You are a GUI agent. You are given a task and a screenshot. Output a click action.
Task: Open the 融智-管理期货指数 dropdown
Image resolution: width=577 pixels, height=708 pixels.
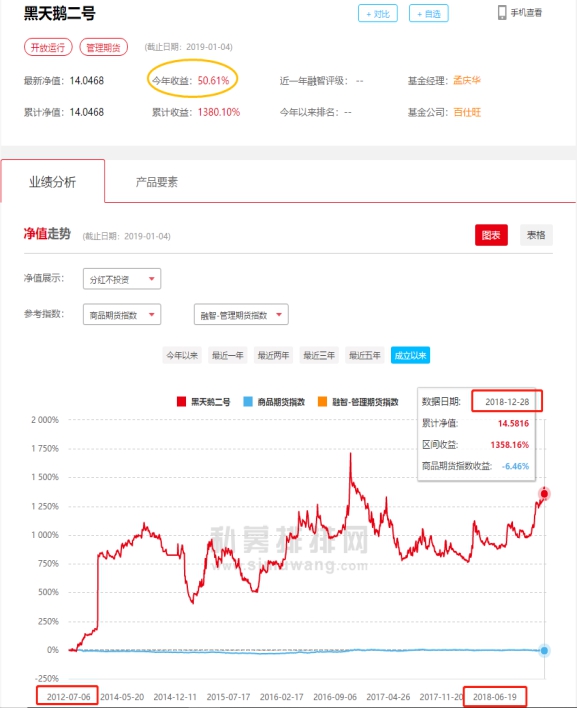click(x=241, y=314)
